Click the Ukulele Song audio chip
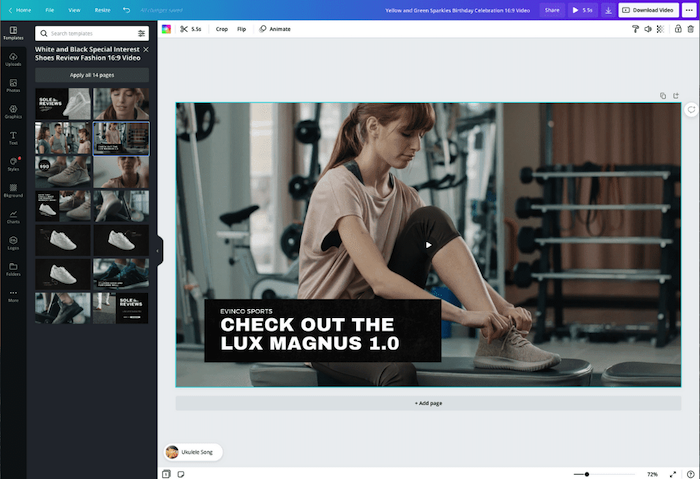This screenshot has width=700, height=479. pos(193,452)
